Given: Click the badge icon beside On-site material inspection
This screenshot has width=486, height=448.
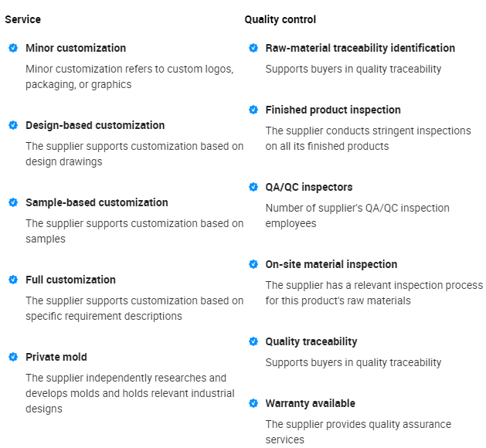Looking at the screenshot, I should pyautogui.click(x=253, y=264).
